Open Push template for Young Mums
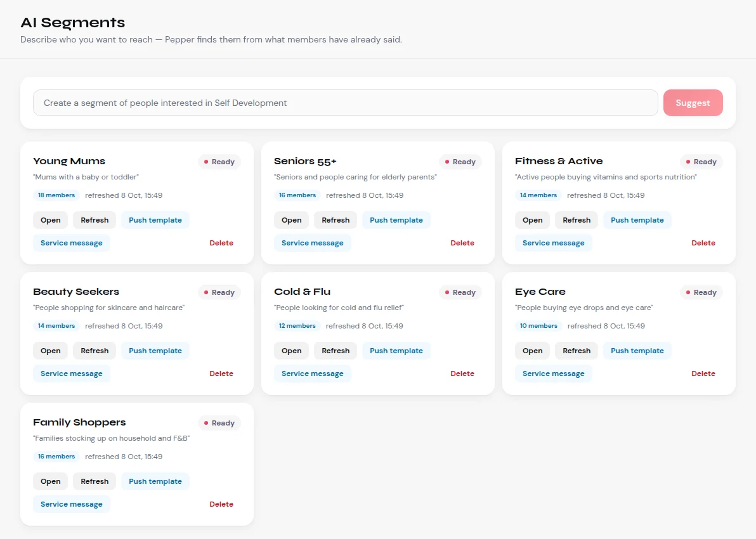 pos(155,220)
